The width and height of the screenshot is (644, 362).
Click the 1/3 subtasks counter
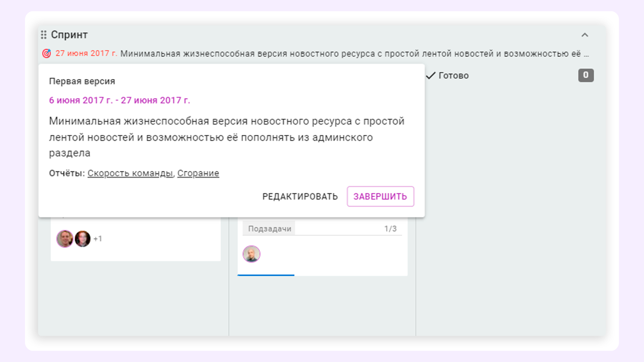click(390, 229)
